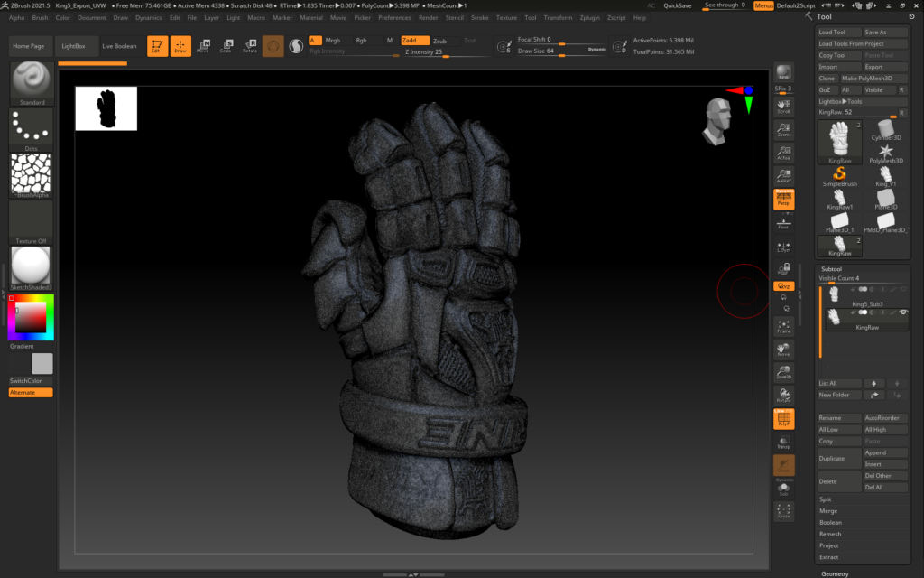
Task: Toggle PolyFrame display on the right shelf
Action: [782, 420]
